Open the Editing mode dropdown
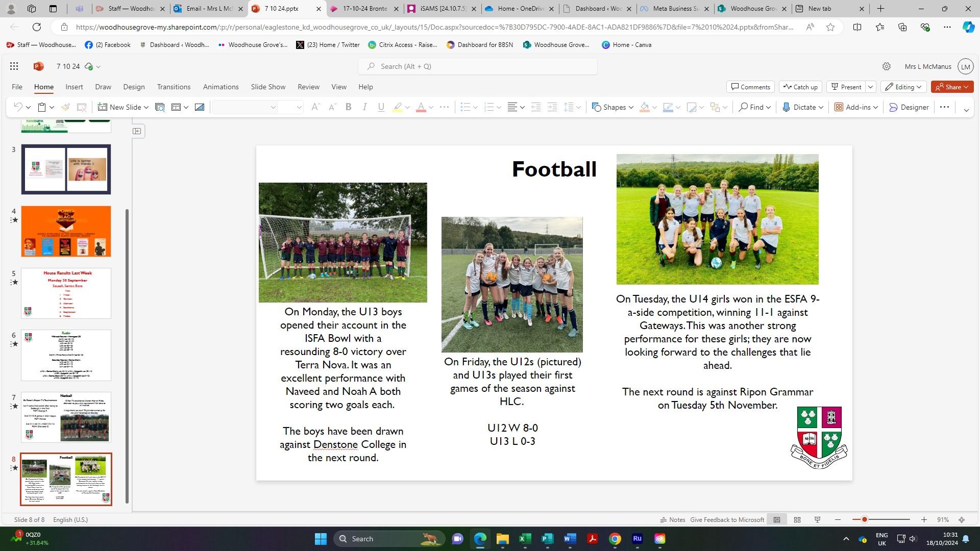 (903, 87)
